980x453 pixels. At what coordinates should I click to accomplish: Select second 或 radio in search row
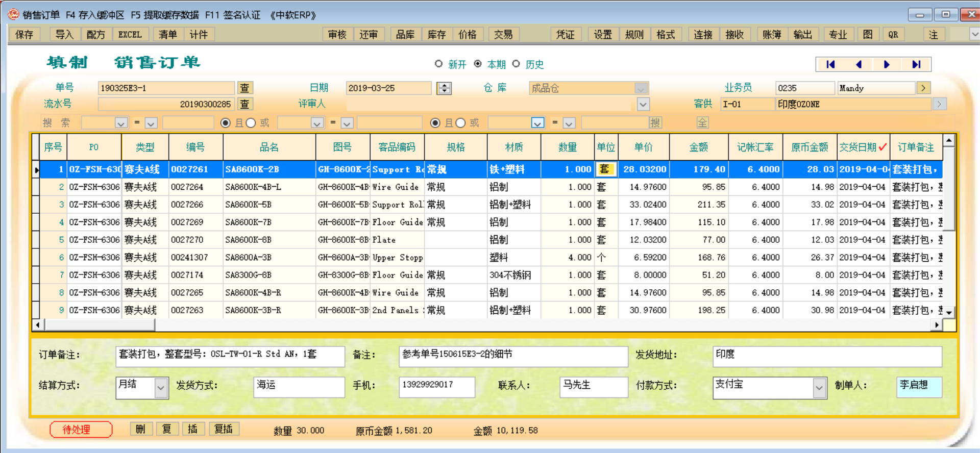point(460,123)
